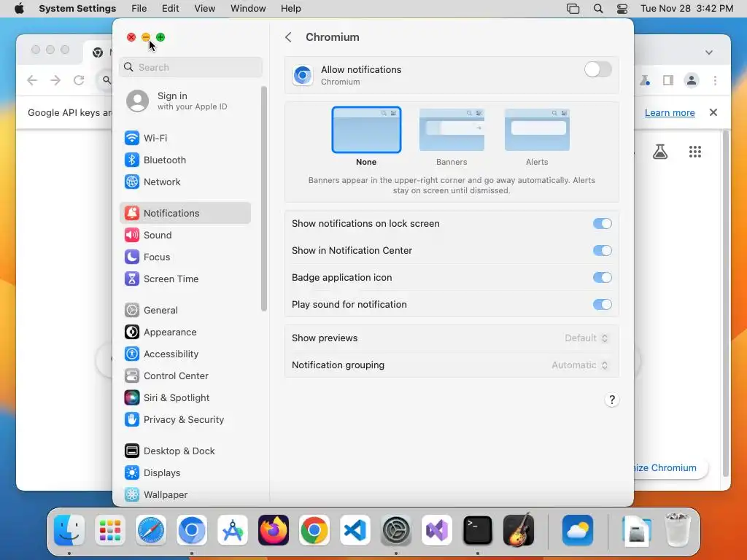Screen dimensions: 747x560
Task: Open Terminal from the Dock
Action: (x=477, y=530)
